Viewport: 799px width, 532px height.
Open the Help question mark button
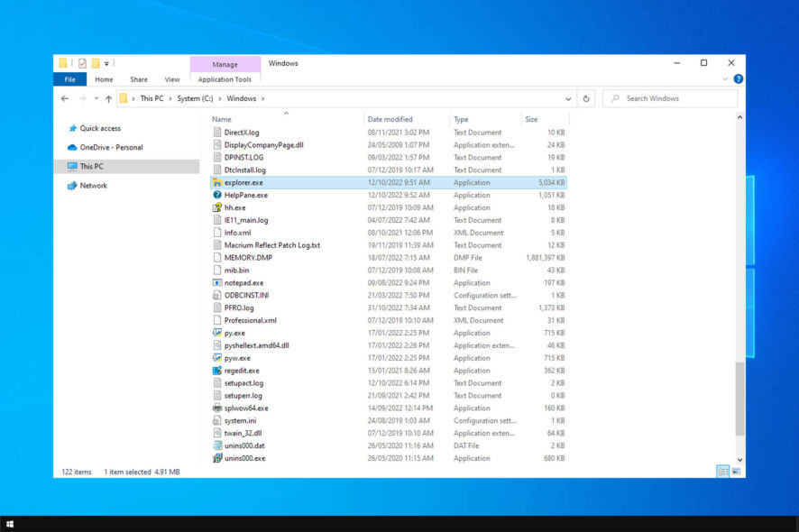tap(738, 79)
